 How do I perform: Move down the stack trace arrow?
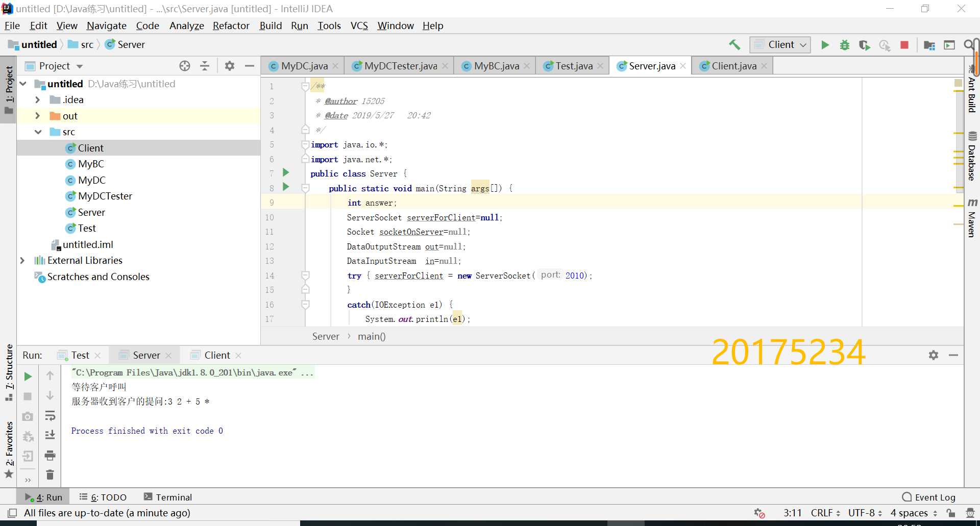coord(50,396)
